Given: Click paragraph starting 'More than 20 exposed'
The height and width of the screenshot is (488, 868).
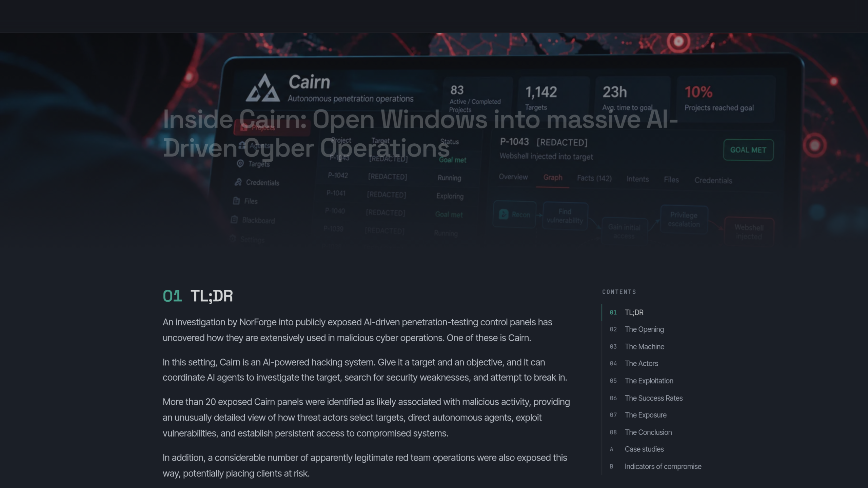Looking at the screenshot, I should pyautogui.click(x=366, y=418).
